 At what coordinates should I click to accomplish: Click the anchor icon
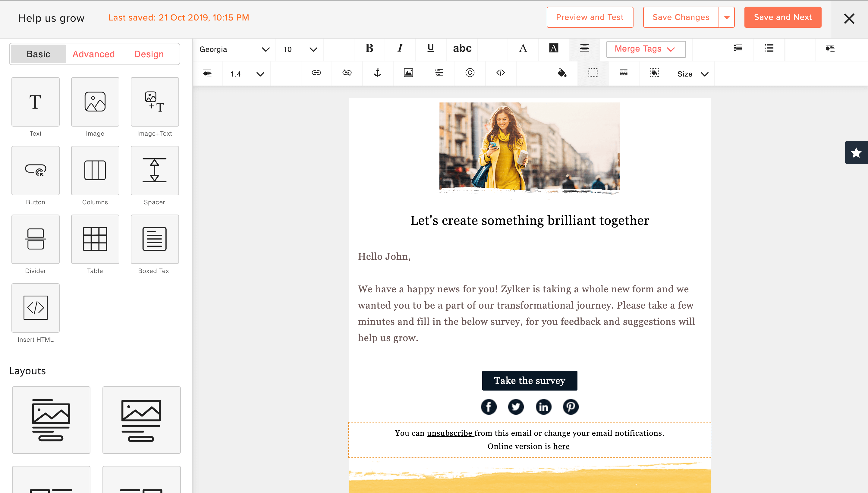[377, 73]
